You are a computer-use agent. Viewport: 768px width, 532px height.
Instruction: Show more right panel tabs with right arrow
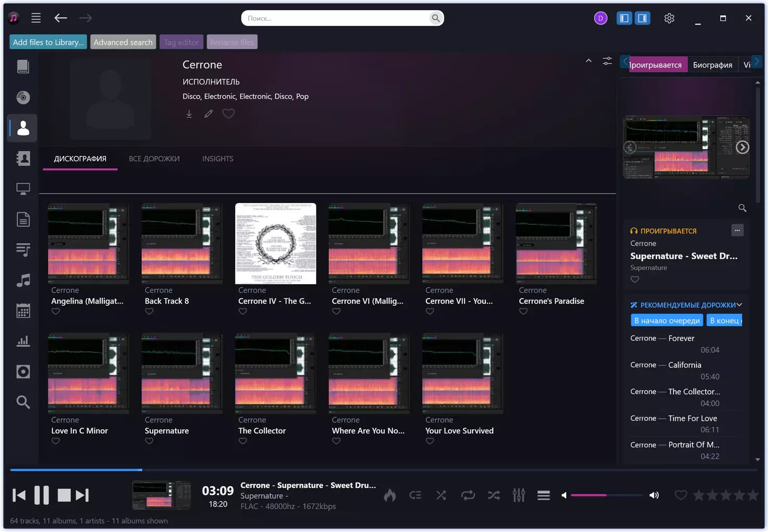[757, 62]
